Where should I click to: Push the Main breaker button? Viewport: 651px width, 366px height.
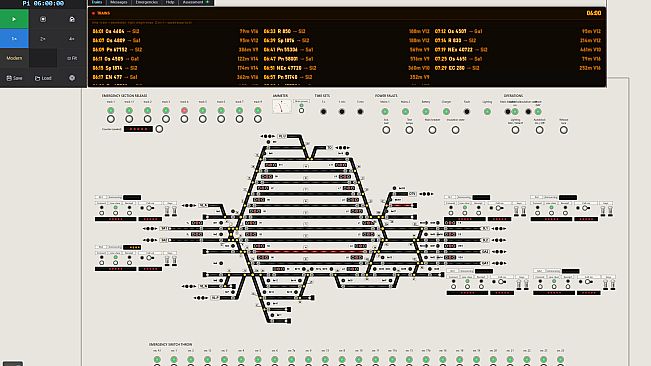432,130
